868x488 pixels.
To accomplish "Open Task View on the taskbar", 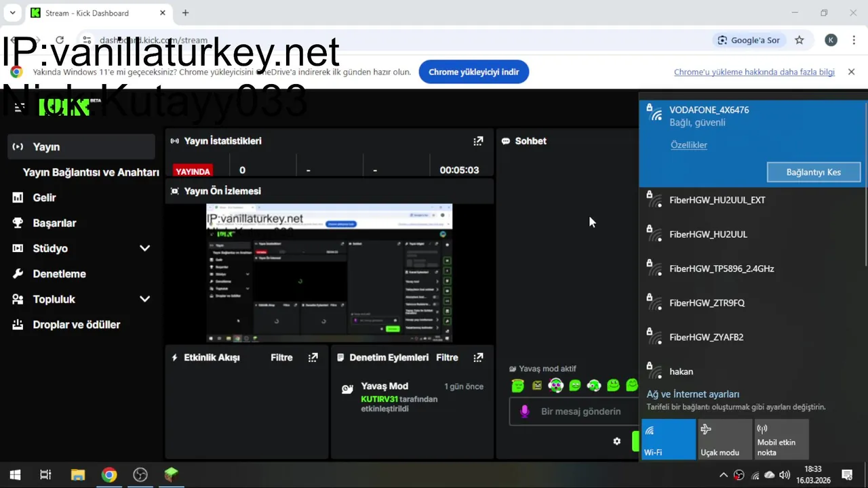I will point(45,475).
